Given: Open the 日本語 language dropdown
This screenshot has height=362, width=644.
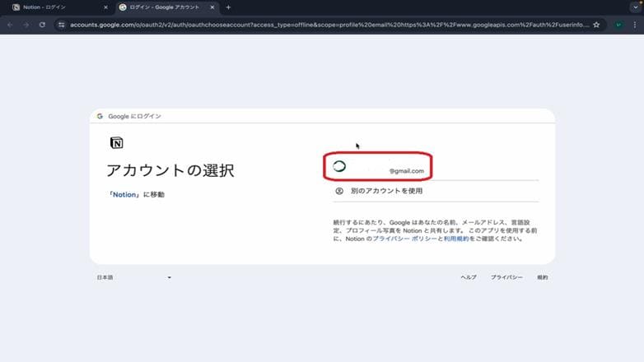Looking at the screenshot, I should 134,277.
